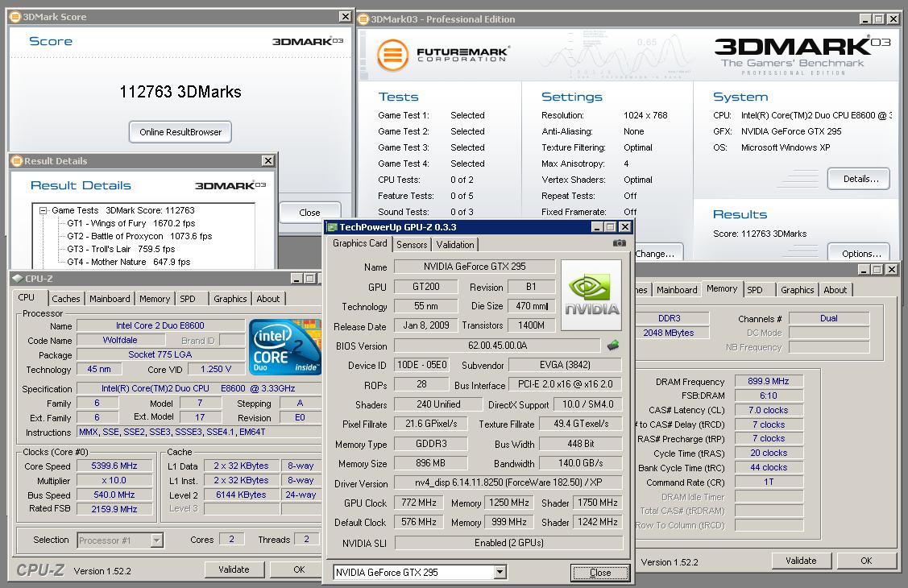Click the BIOS Version field 62.00.45.00.0A
Image resolution: width=908 pixels, height=588 pixels.
(x=497, y=346)
